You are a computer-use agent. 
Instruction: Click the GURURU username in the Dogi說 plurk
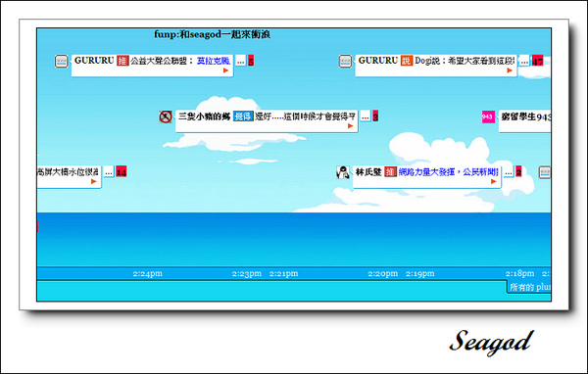378,61
